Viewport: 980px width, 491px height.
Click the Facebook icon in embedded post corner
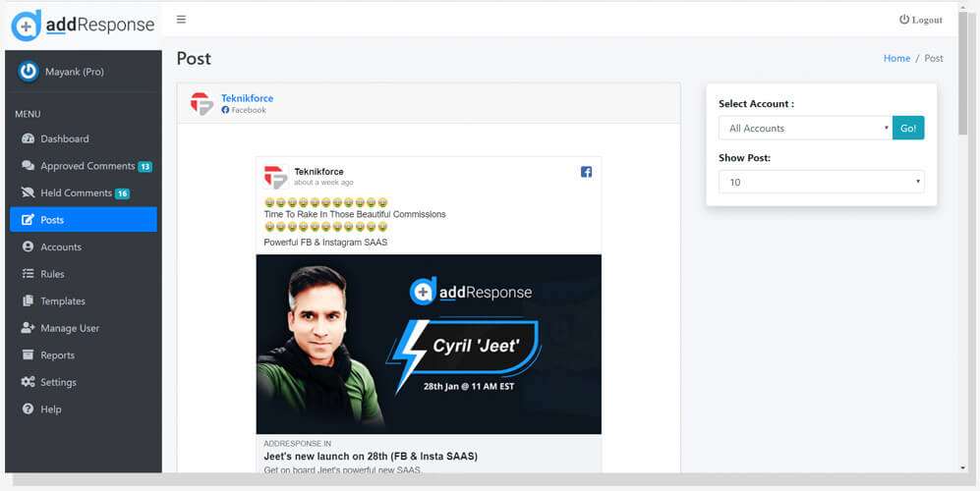(586, 172)
